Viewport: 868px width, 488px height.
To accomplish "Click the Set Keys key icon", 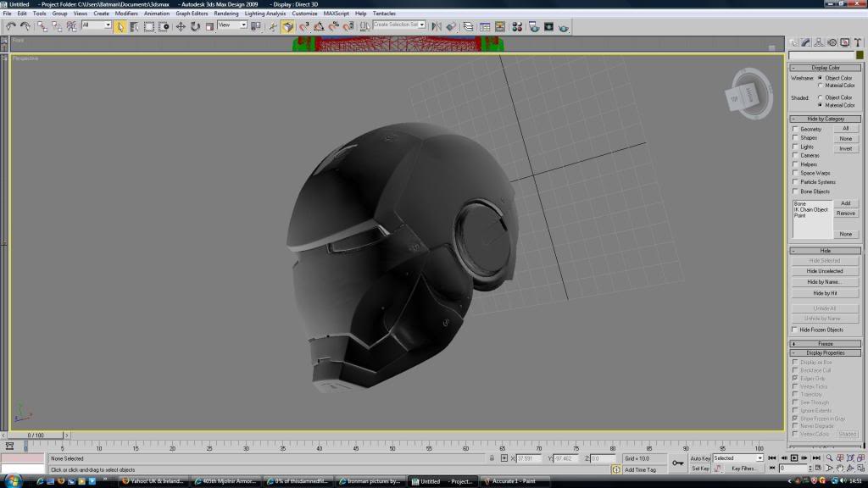I will [677, 463].
